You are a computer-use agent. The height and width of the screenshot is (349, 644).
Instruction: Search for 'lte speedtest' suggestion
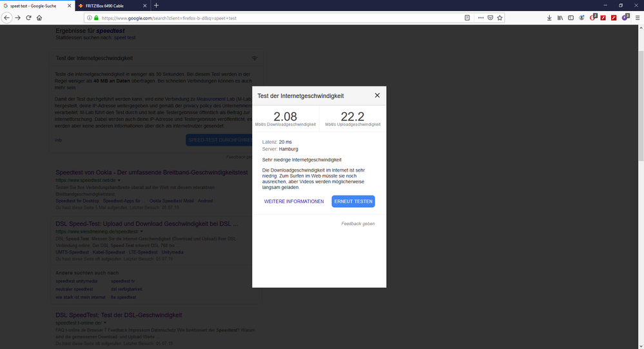(123, 297)
